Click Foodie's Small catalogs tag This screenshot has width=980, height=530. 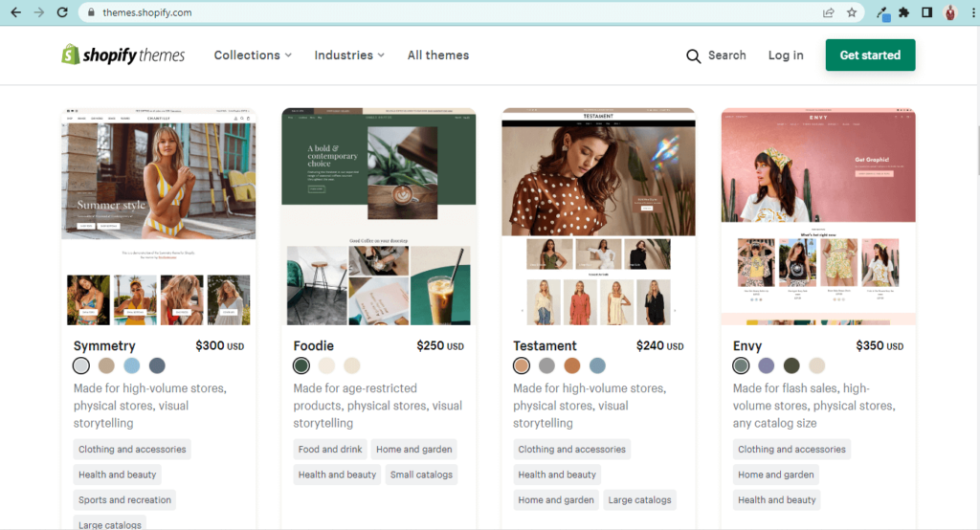[x=421, y=475]
